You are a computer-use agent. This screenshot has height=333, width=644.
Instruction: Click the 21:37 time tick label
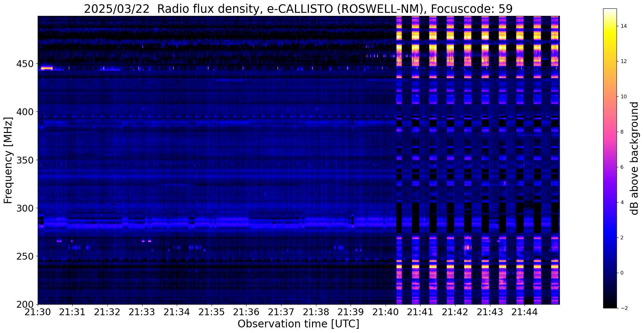(281, 312)
